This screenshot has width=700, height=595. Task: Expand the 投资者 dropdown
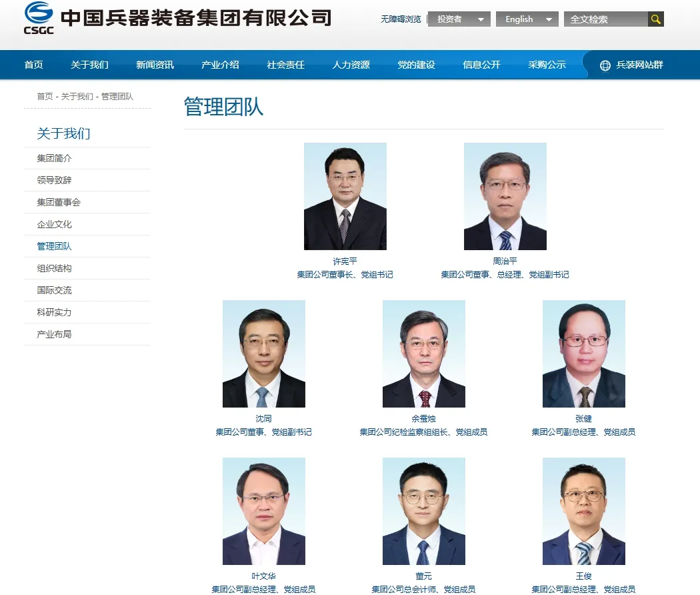tap(459, 19)
